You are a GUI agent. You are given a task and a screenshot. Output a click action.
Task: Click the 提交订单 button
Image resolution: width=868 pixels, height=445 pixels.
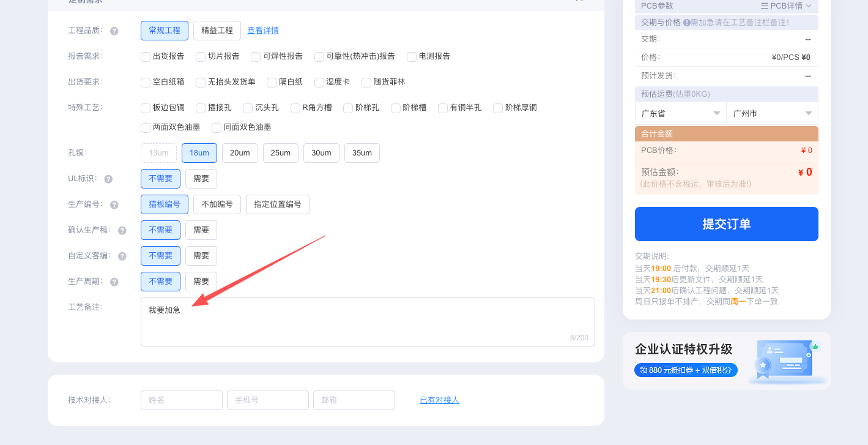(726, 224)
